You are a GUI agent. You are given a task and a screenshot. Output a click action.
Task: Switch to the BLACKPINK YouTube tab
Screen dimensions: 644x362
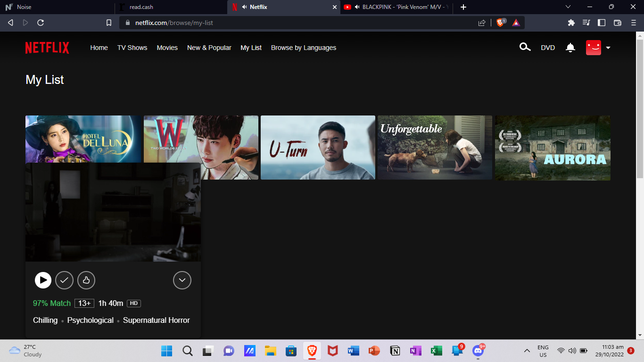point(397,7)
